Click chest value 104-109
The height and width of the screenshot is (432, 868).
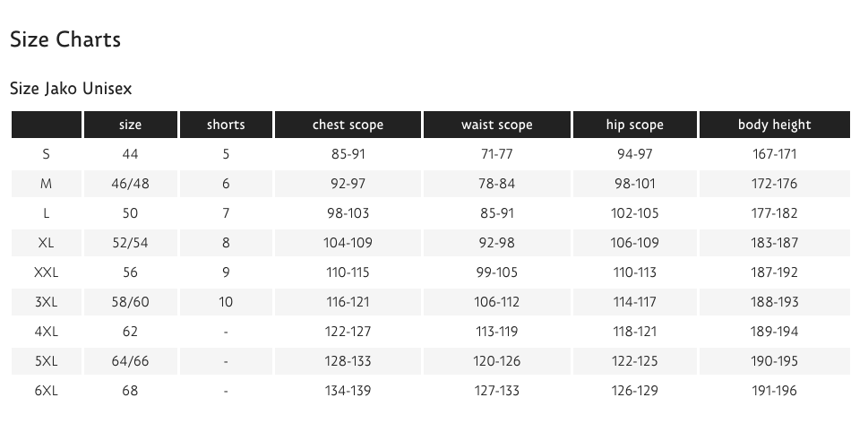point(348,243)
